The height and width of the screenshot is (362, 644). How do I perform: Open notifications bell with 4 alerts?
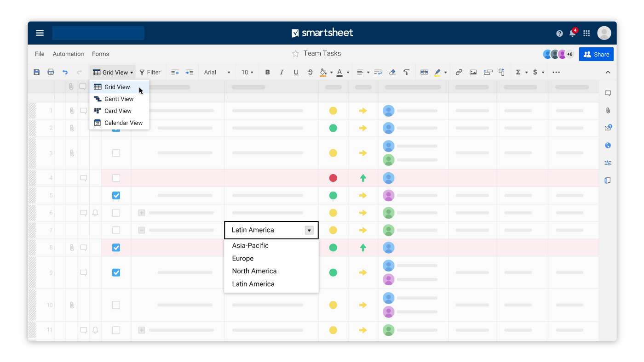click(x=573, y=33)
